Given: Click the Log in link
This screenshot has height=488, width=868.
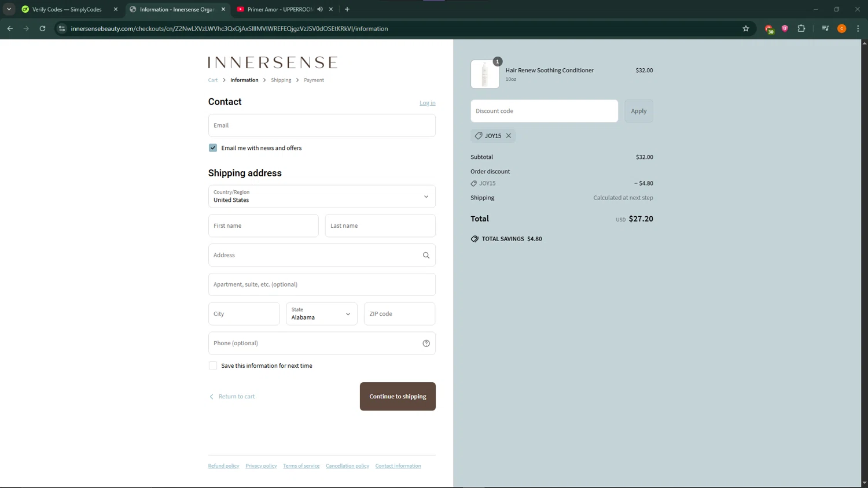Looking at the screenshot, I should click(x=428, y=103).
